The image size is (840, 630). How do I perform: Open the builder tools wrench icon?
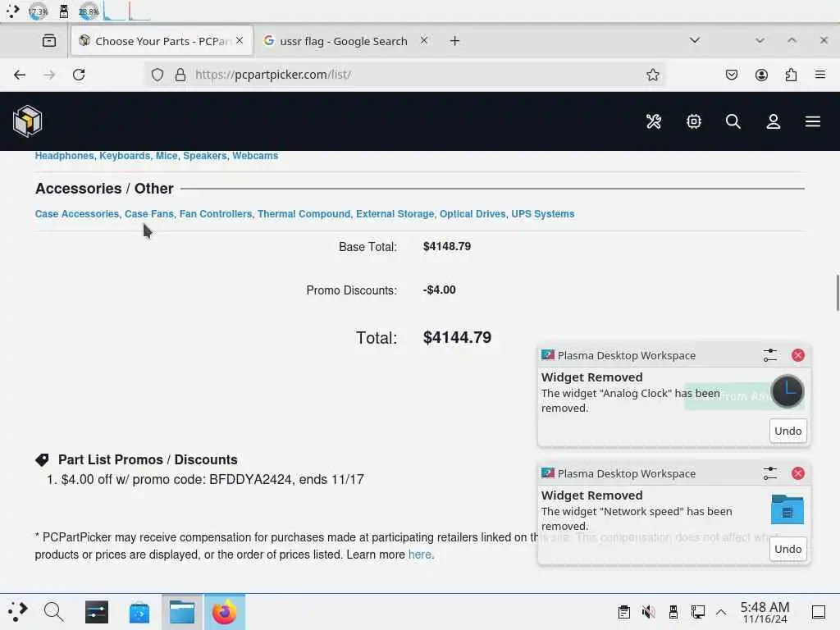pos(653,121)
